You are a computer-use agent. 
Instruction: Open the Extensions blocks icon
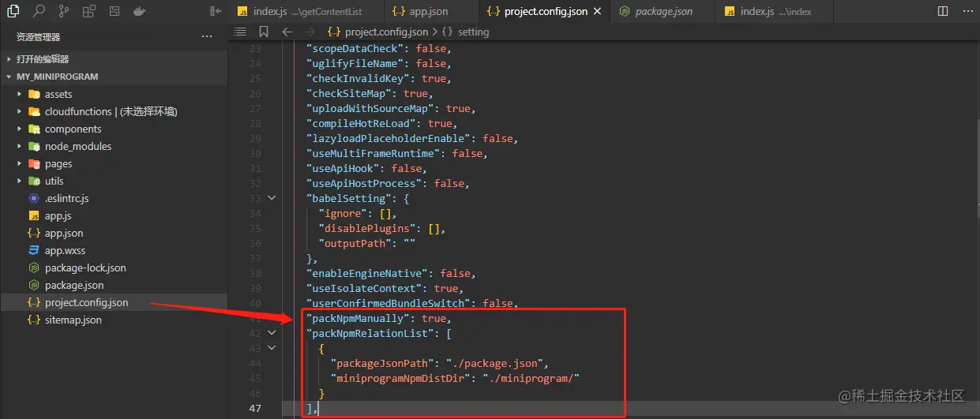[x=88, y=12]
